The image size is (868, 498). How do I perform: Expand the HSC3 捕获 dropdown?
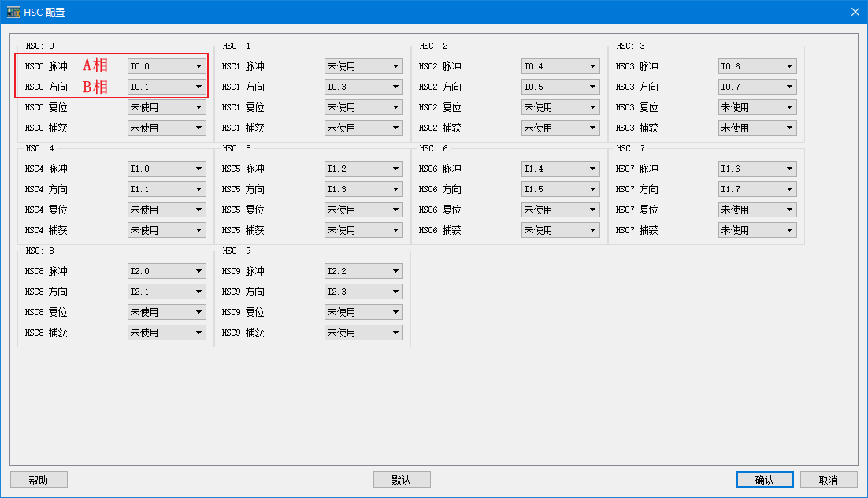pyautogui.click(x=758, y=128)
